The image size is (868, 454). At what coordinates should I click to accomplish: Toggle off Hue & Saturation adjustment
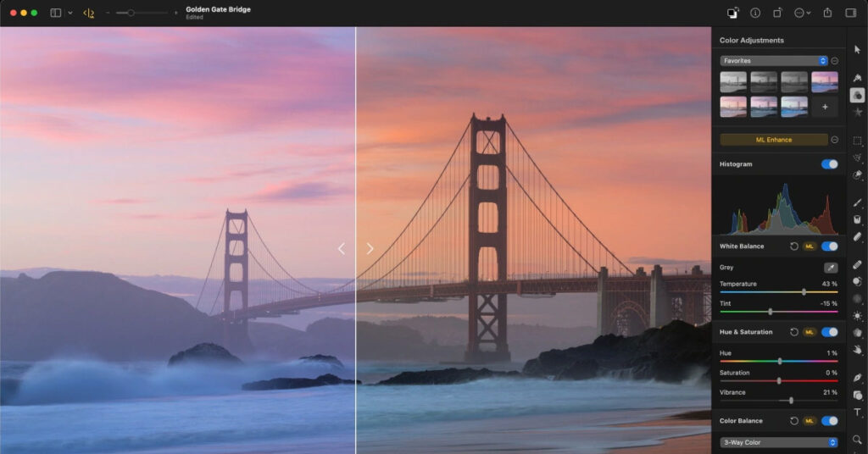(x=829, y=332)
